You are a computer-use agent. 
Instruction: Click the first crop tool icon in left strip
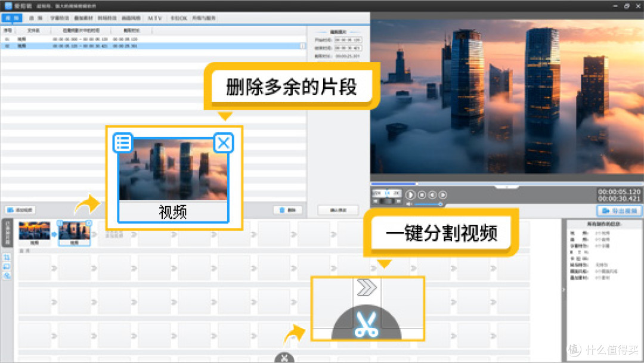click(7, 257)
